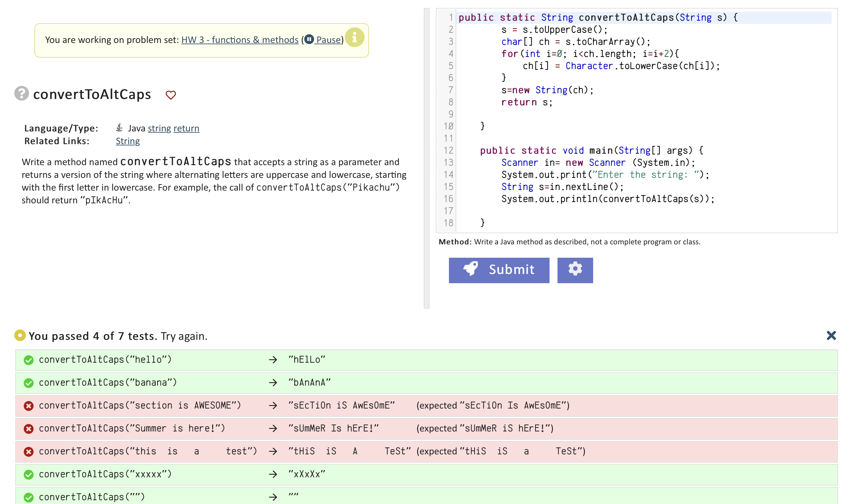
Task: Click the red fail icon for section test
Action: point(29,406)
